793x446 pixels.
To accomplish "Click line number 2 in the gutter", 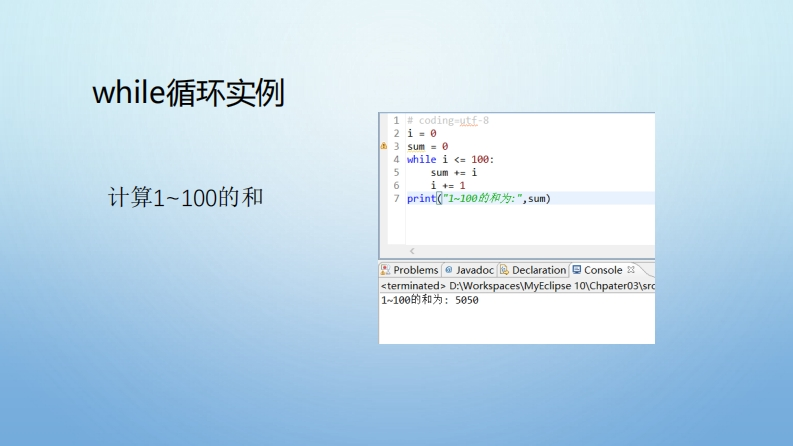I will 396,133.
